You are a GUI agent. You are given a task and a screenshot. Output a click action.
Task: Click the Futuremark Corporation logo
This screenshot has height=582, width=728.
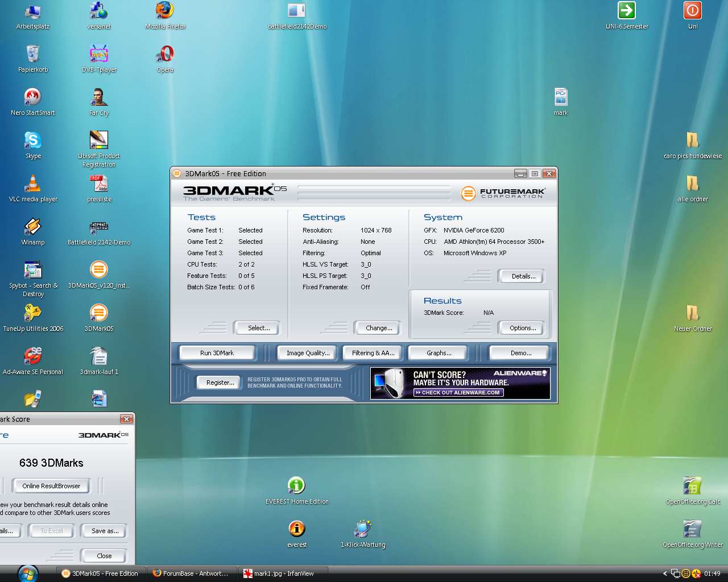[x=503, y=193]
